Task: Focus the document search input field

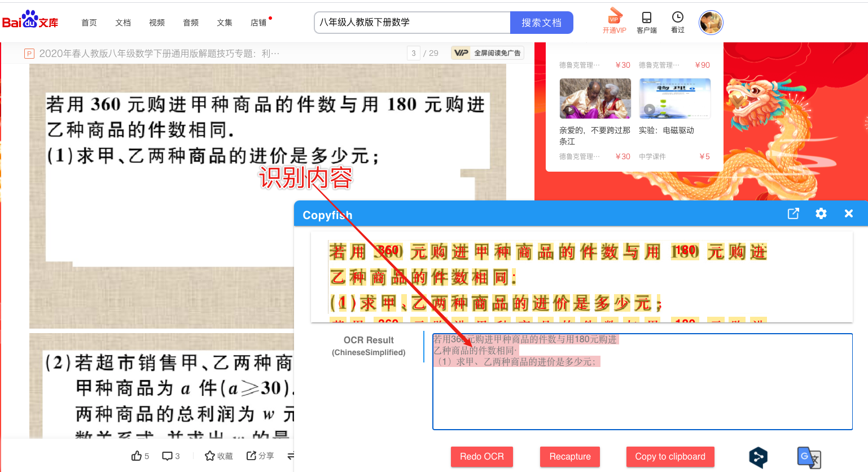Action: click(x=412, y=23)
